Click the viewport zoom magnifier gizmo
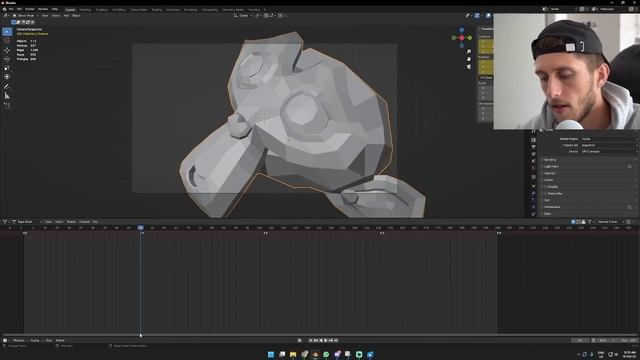 click(x=469, y=51)
